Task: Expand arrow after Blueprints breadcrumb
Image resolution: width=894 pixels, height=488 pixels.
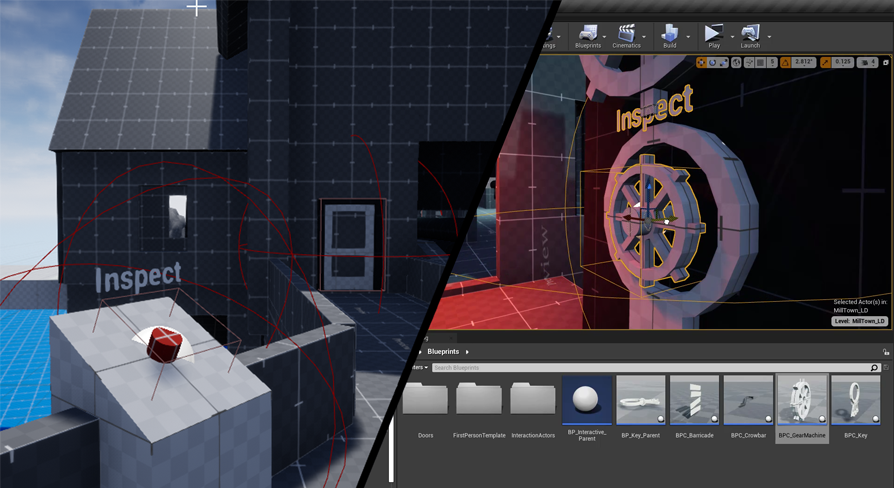Action: (x=467, y=352)
